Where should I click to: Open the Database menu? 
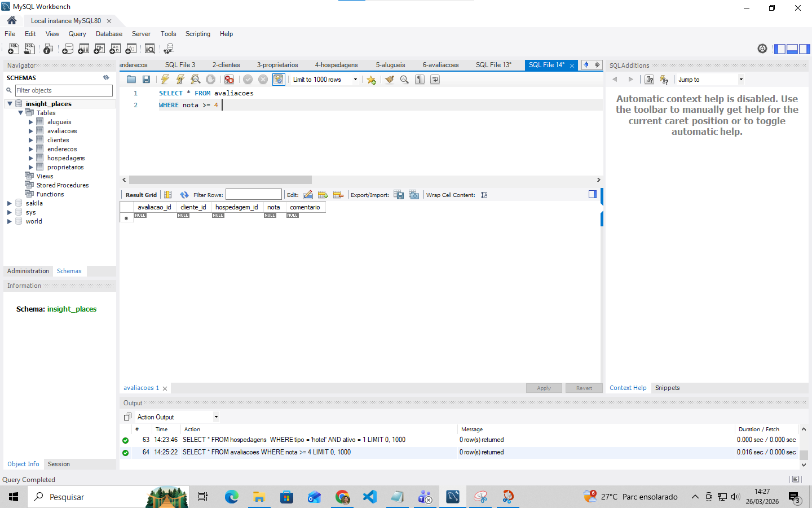tap(109, 34)
